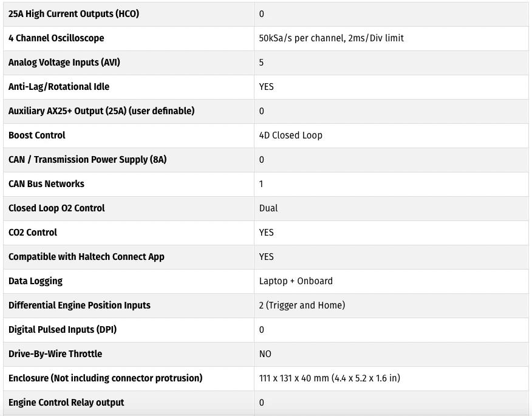Image resolution: width=532 pixels, height=416 pixels.
Task: Click the 'Anti-Lag/Rotational Idle' row label
Action: coord(59,87)
